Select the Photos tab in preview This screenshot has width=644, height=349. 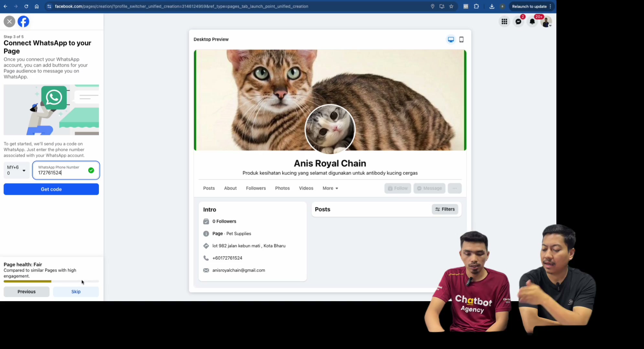(282, 188)
